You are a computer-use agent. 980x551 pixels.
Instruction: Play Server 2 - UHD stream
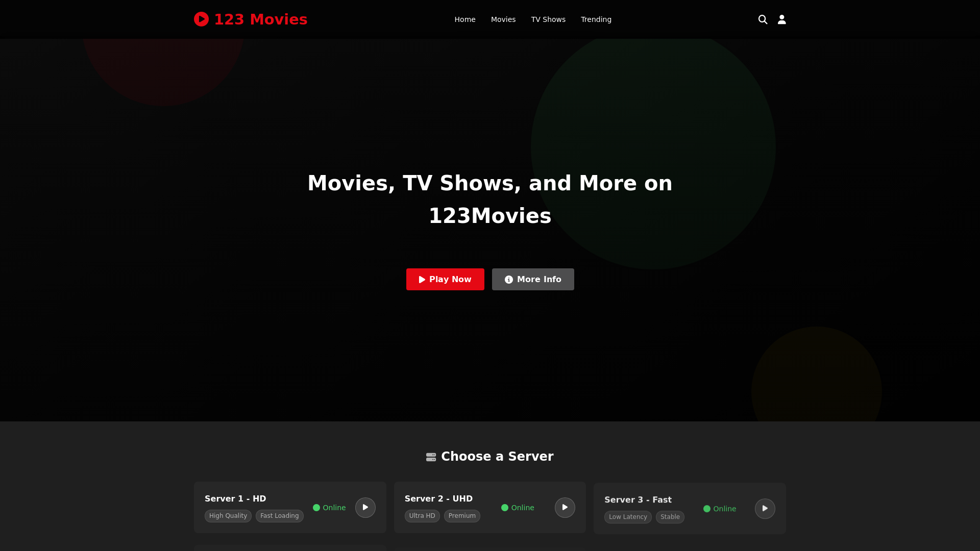(x=565, y=508)
